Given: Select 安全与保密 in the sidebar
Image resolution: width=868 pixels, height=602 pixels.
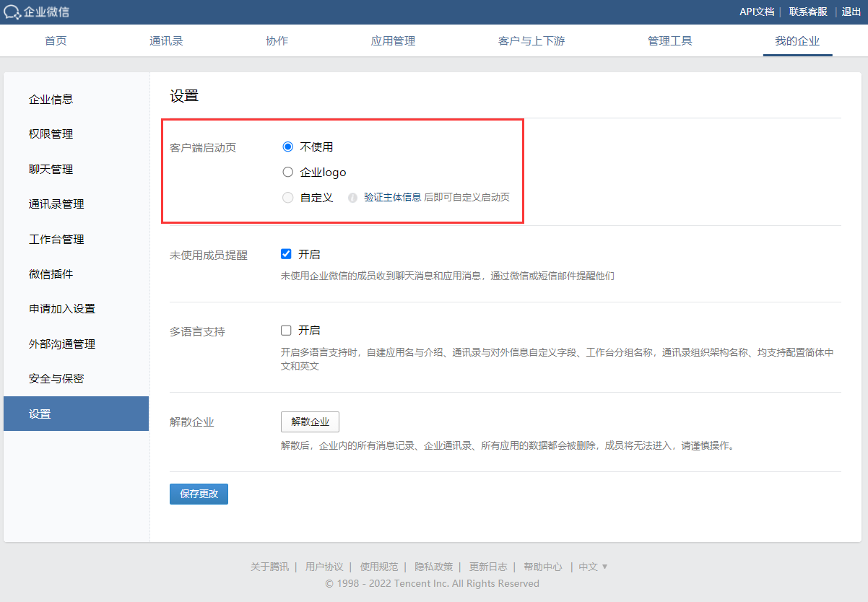Looking at the screenshot, I should point(56,379).
